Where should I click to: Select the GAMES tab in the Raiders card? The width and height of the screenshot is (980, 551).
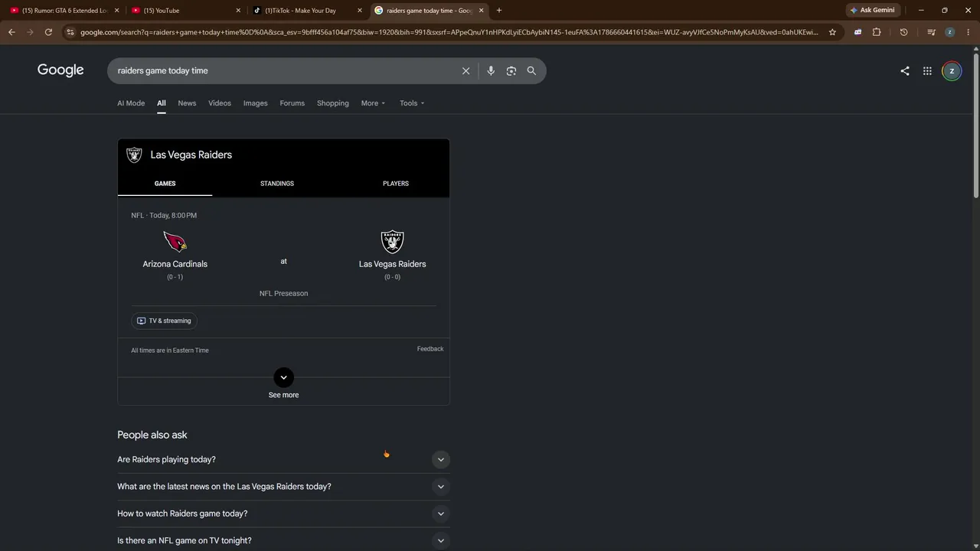165,184
